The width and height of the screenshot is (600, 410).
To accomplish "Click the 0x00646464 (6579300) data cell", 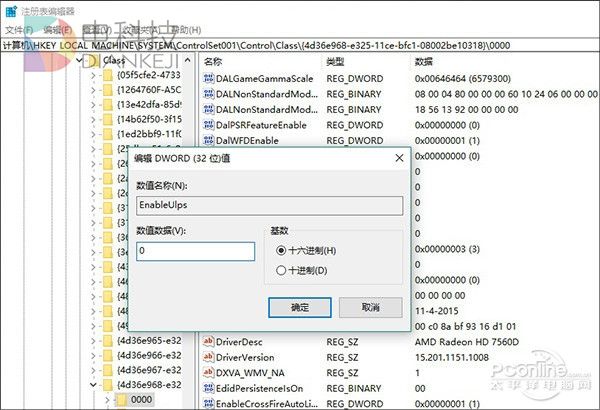I will 463,79.
